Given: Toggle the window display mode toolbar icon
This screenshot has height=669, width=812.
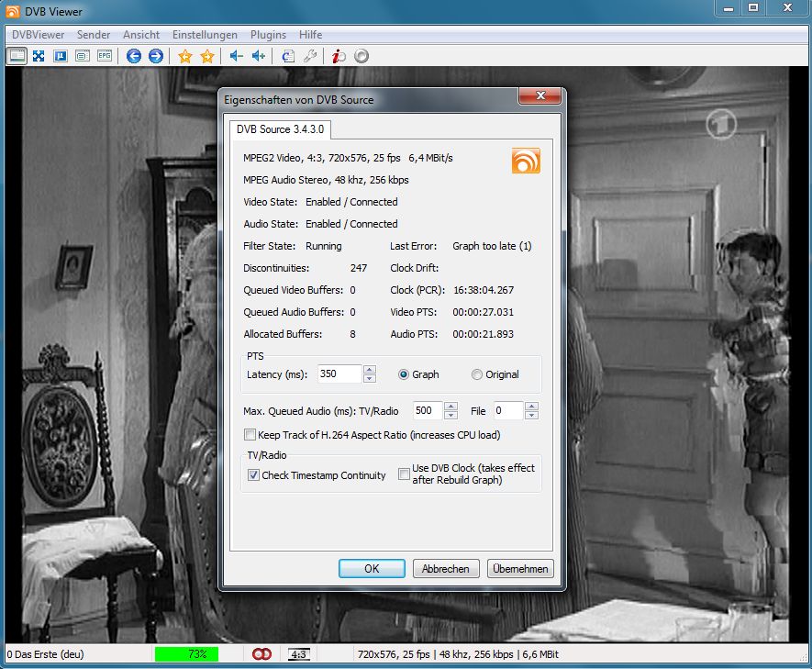Looking at the screenshot, I should tap(17, 55).
